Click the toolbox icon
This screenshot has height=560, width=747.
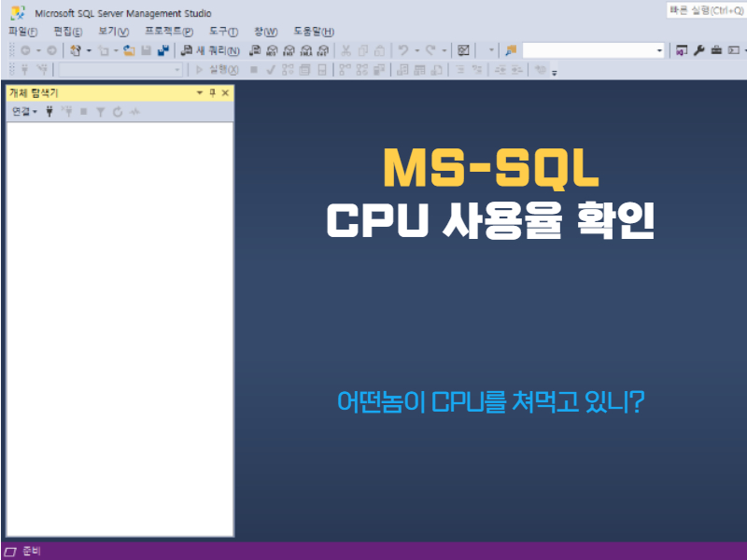[x=716, y=50]
